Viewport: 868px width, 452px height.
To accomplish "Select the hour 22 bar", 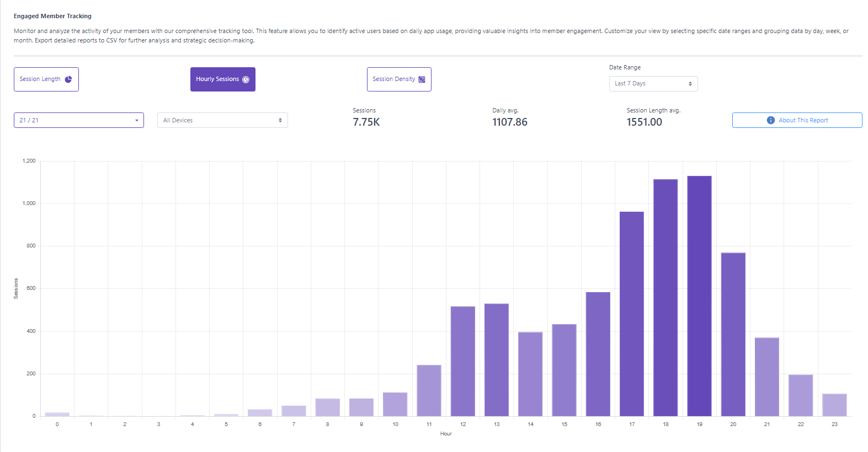I will click(x=800, y=395).
